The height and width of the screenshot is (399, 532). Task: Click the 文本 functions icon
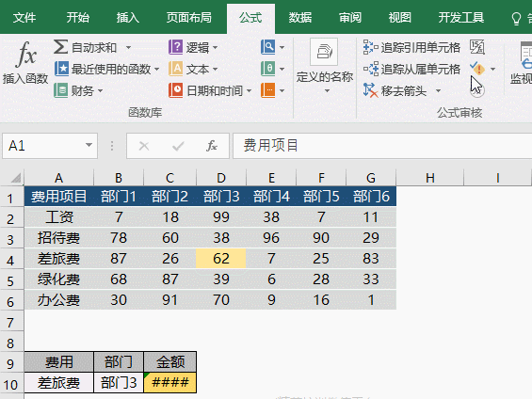point(175,69)
